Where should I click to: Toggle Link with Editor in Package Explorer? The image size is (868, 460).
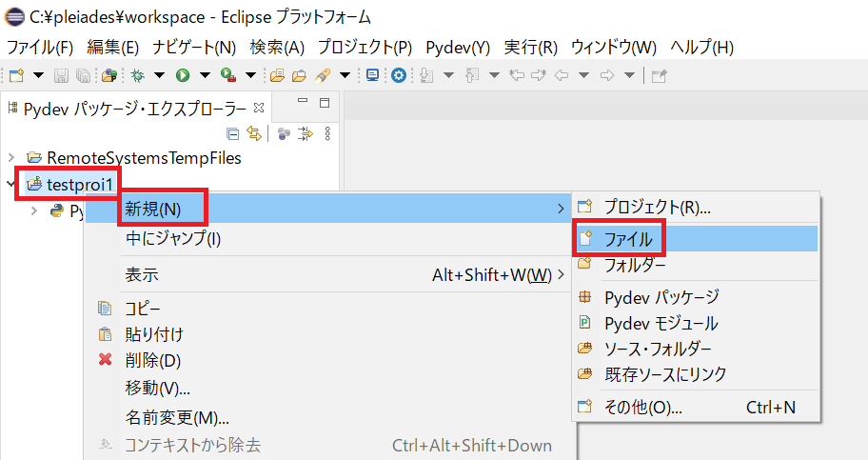254,133
